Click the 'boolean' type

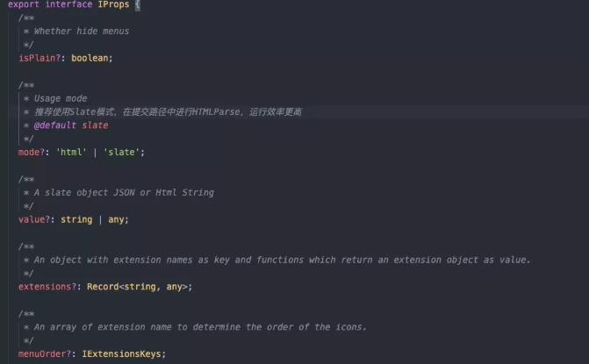(90, 58)
